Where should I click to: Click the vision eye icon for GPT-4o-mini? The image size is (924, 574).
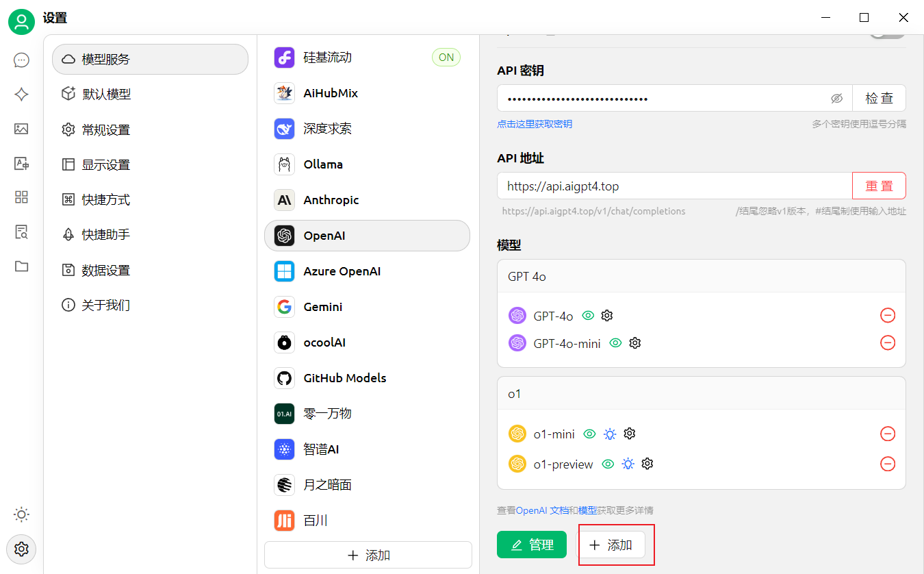coord(615,343)
